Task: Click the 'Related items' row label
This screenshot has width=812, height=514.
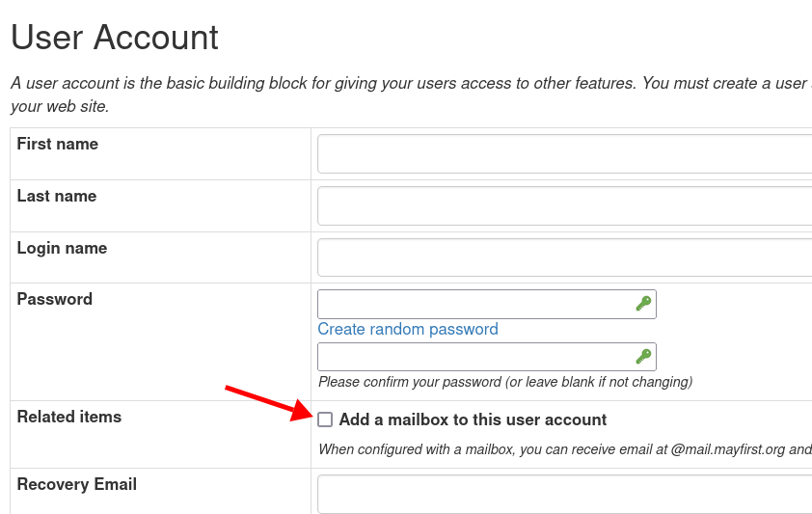Action: [69, 417]
